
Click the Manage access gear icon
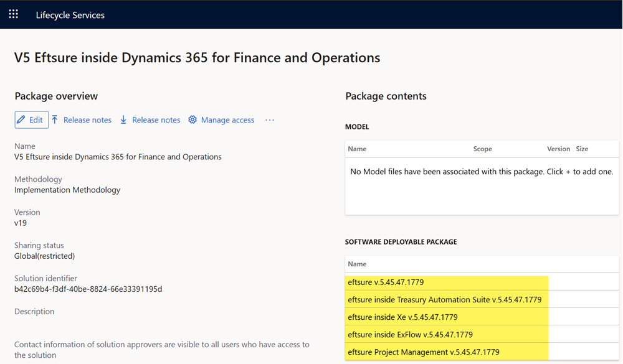coord(193,119)
